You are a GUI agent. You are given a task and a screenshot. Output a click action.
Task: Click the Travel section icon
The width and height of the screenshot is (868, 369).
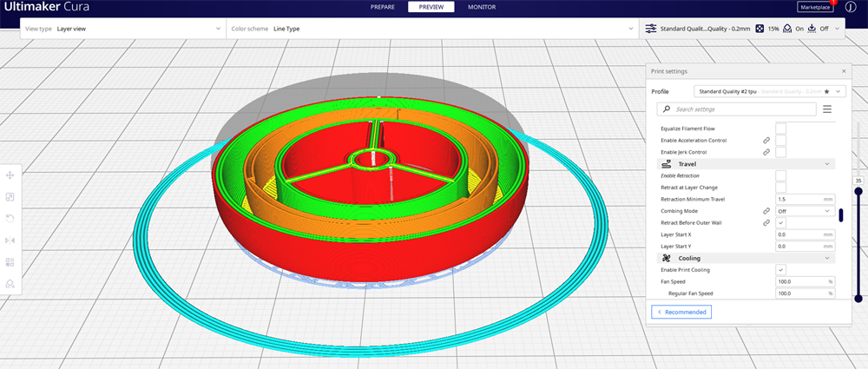tap(667, 164)
